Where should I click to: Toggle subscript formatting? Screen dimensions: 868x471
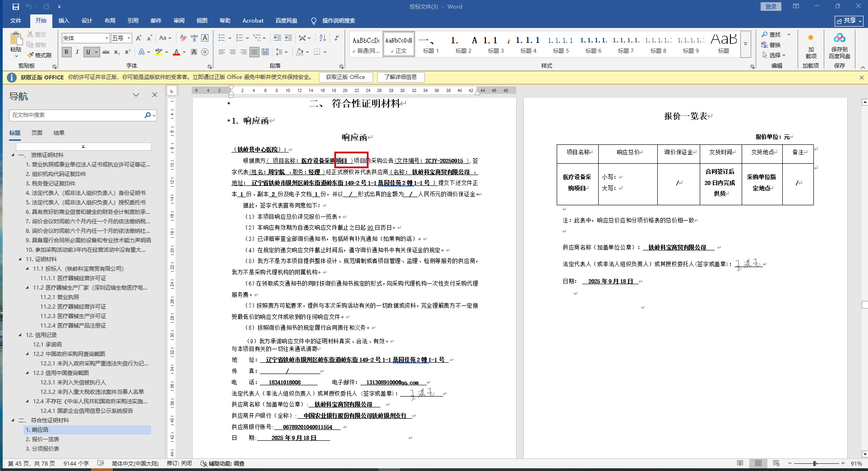[117, 52]
